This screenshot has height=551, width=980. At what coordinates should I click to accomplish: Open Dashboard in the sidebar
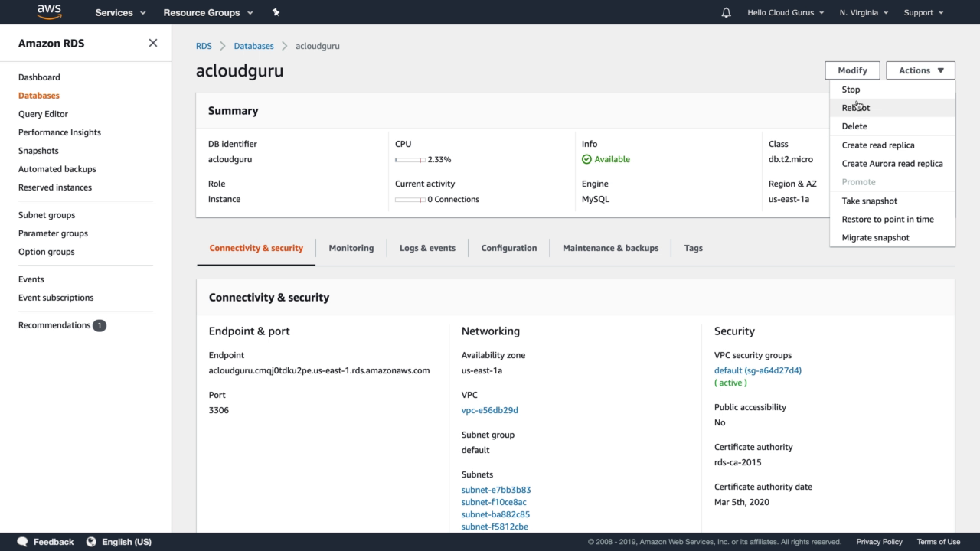tap(39, 77)
